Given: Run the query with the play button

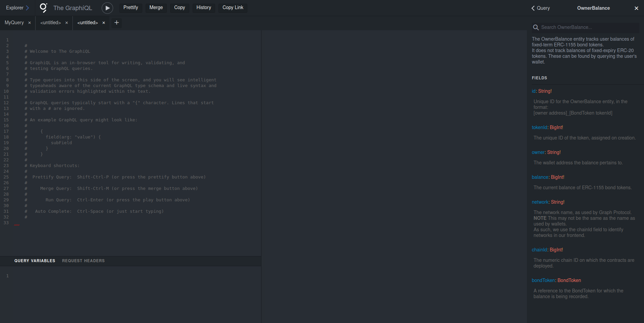Looking at the screenshot, I should 107,8.
